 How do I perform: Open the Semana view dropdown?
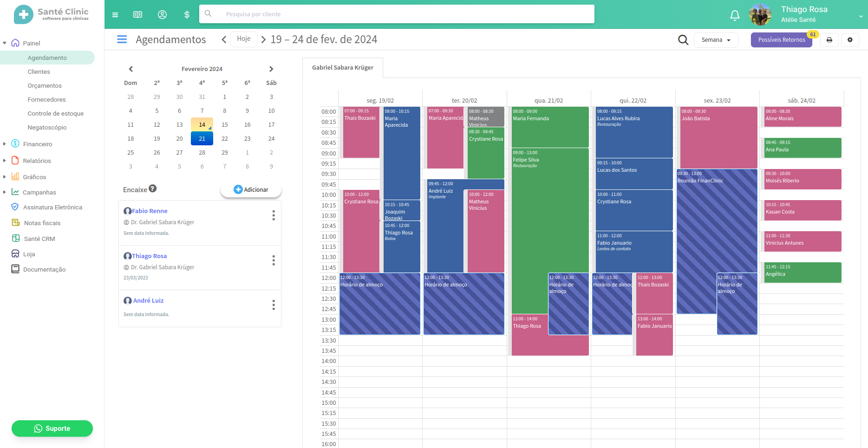click(716, 40)
